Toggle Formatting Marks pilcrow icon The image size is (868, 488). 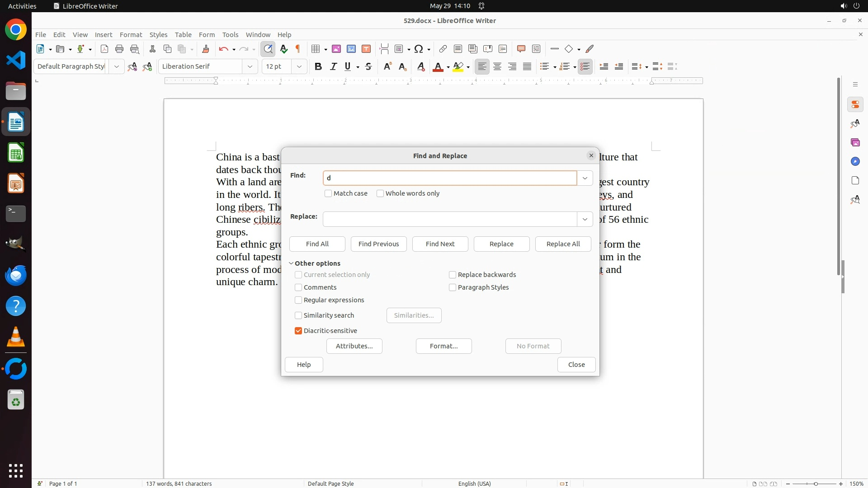click(298, 49)
